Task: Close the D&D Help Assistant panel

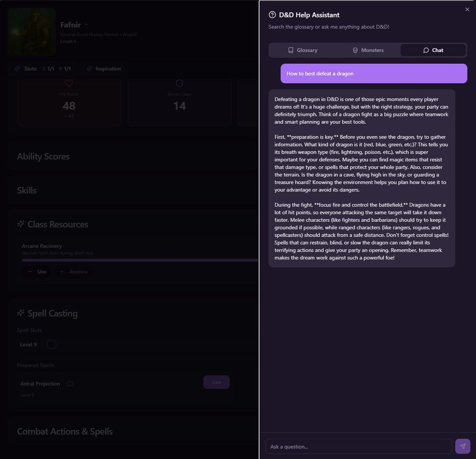Action: pos(467,10)
